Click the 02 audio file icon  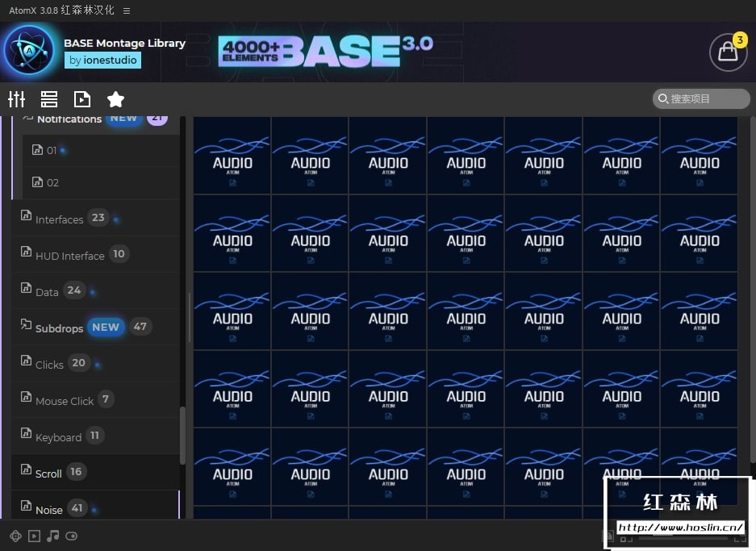click(37, 182)
